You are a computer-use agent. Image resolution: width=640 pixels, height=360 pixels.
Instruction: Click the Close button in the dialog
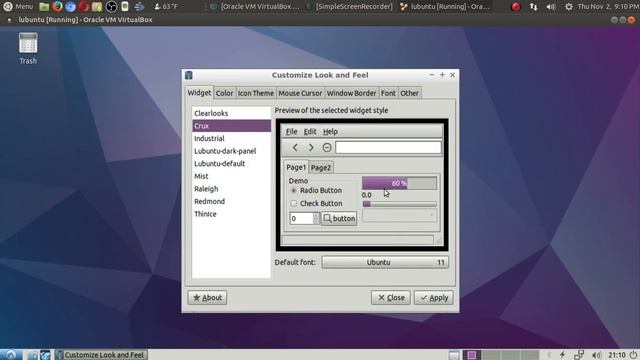(x=391, y=298)
